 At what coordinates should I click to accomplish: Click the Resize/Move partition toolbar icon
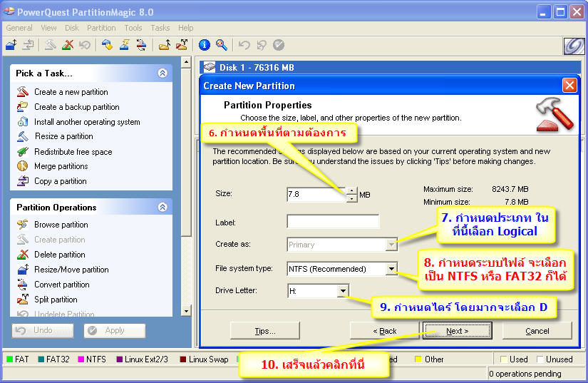[x=11, y=45]
